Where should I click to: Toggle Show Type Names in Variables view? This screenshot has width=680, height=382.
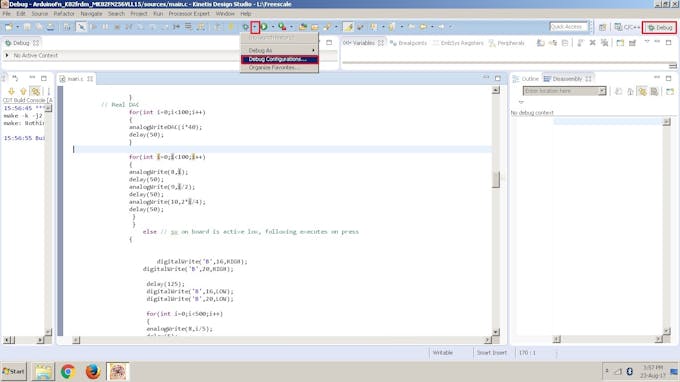click(540, 43)
